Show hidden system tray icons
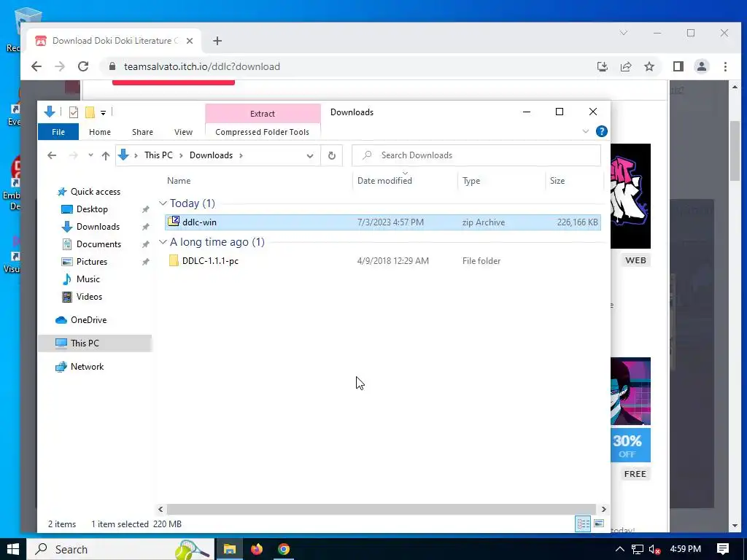The image size is (747, 560). [x=620, y=549]
